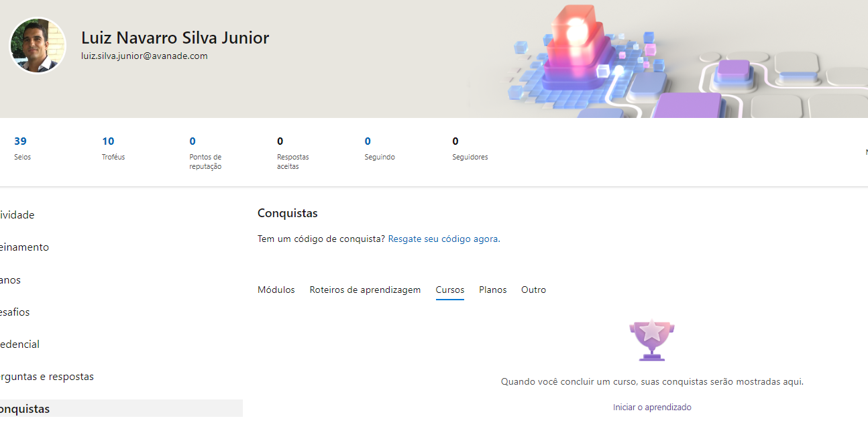Open Desafios in the sidebar
This screenshot has height=437, width=868.
(x=15, y=312)
